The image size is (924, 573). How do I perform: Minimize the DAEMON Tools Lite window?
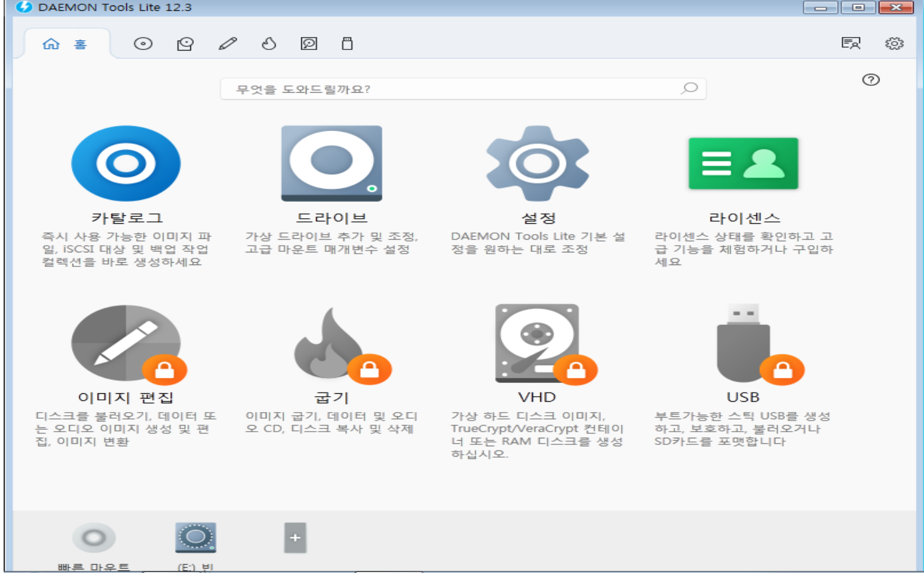click(821, 7)
